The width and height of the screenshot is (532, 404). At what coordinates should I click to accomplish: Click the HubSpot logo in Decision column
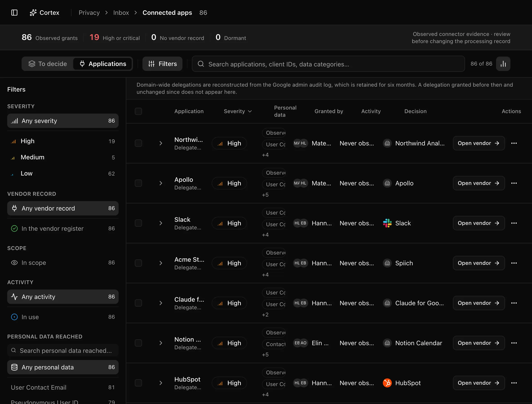tap(387, 383)
